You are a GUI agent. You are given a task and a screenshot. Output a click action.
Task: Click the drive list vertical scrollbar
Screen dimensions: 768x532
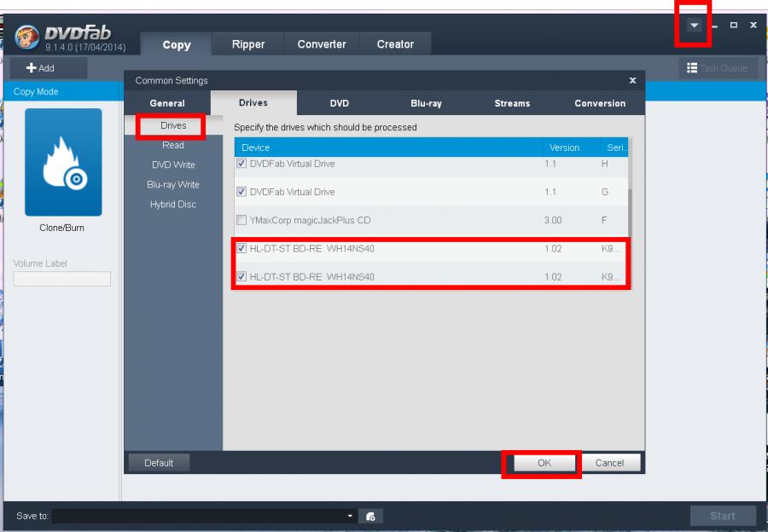point(631,214)
